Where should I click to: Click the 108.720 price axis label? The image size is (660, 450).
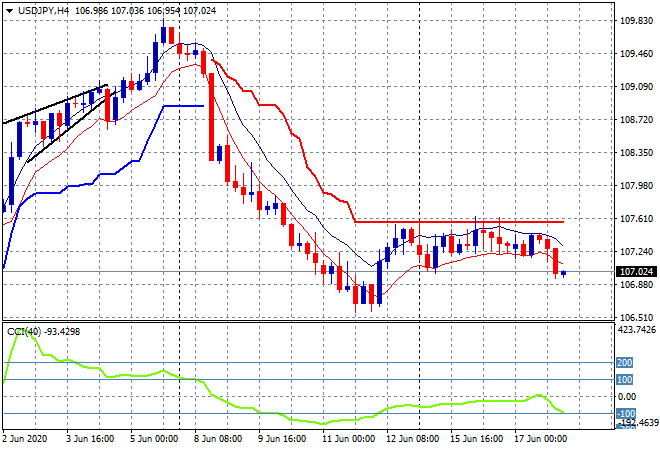coord(636,120)
